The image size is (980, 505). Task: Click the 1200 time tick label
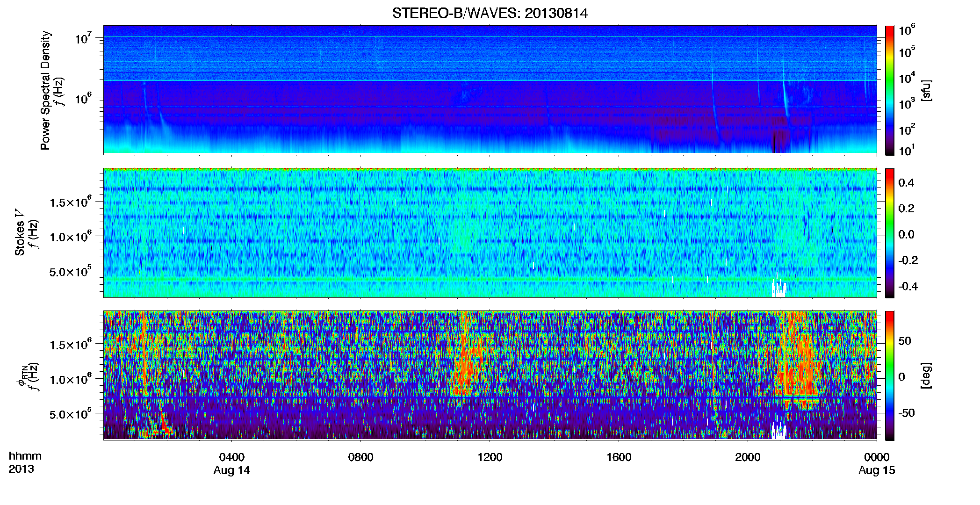point(490,457)
